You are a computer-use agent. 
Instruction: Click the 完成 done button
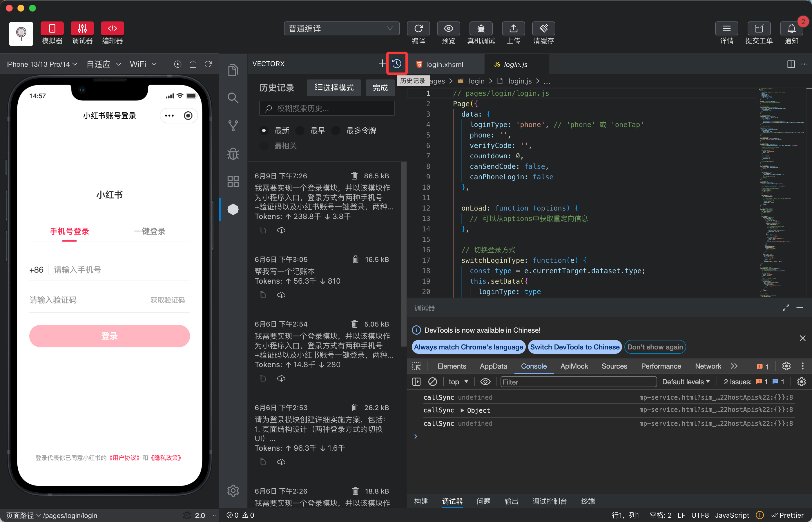coord(380,88)
